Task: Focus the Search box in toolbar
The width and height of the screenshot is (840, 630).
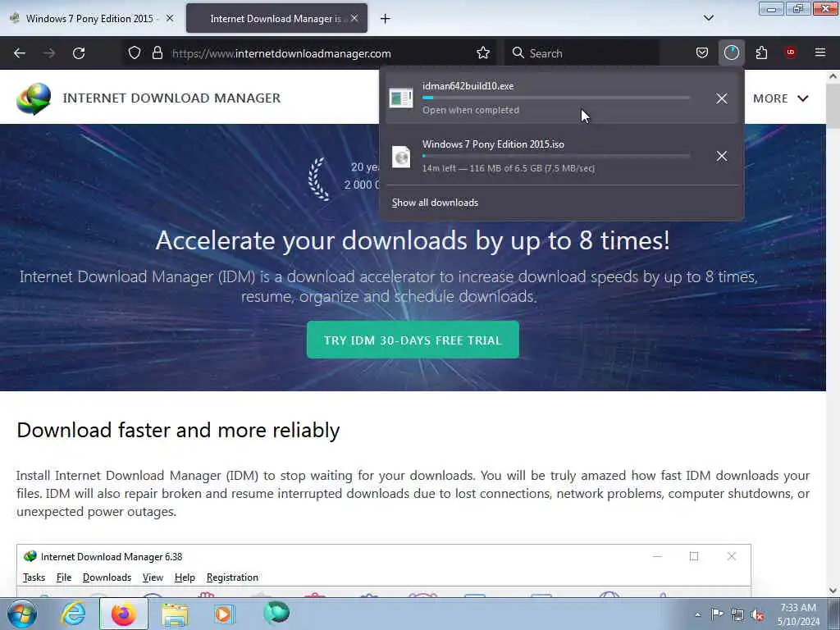Action: click(x=582, y=53)
